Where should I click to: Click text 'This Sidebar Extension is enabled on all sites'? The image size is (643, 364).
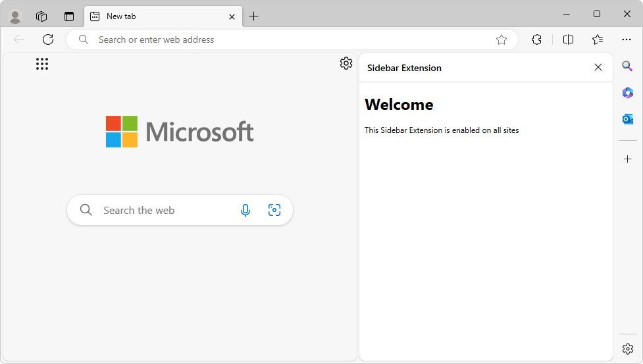pos(442,130)
